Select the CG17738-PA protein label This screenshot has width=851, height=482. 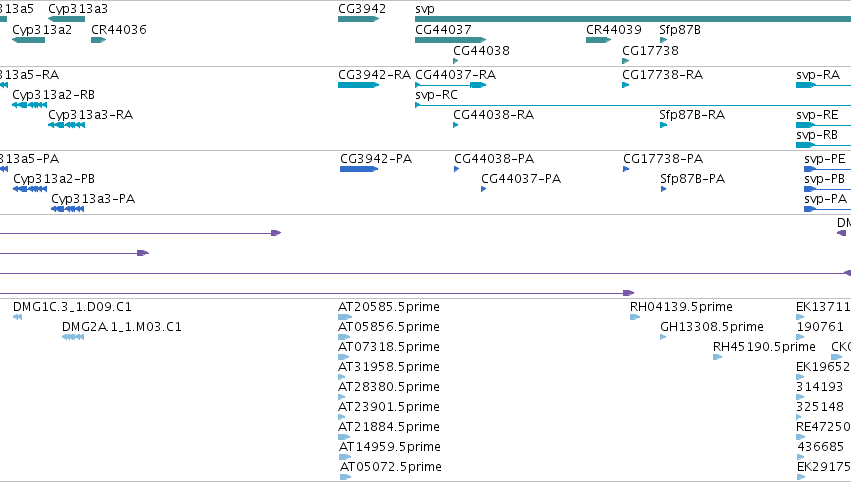(663, 159)
